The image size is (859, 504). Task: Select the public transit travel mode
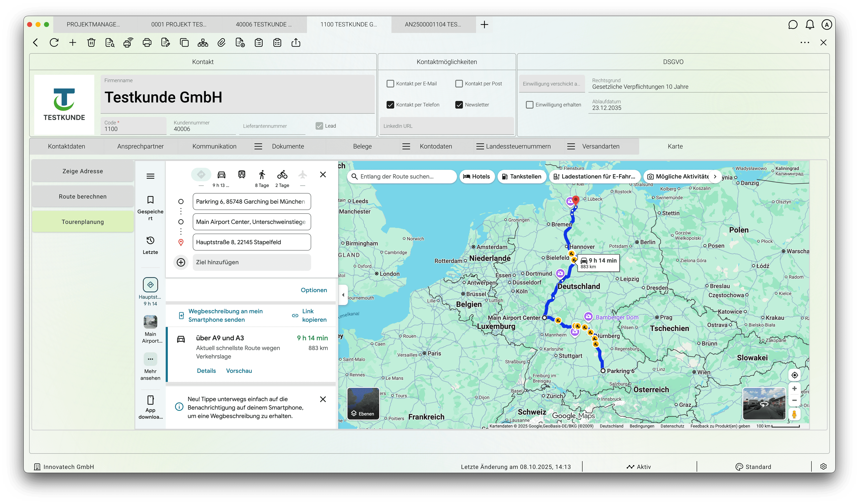[242, 175]
